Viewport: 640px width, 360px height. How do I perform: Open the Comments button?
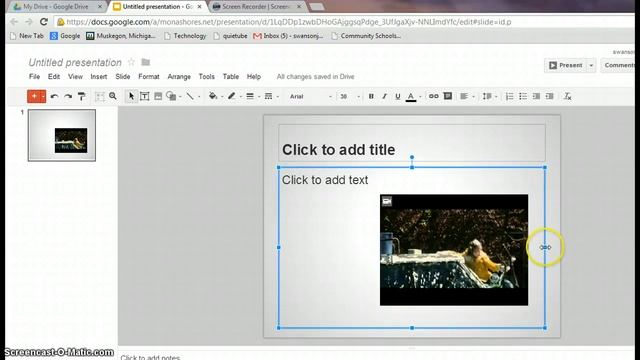[x=619, y=65]
